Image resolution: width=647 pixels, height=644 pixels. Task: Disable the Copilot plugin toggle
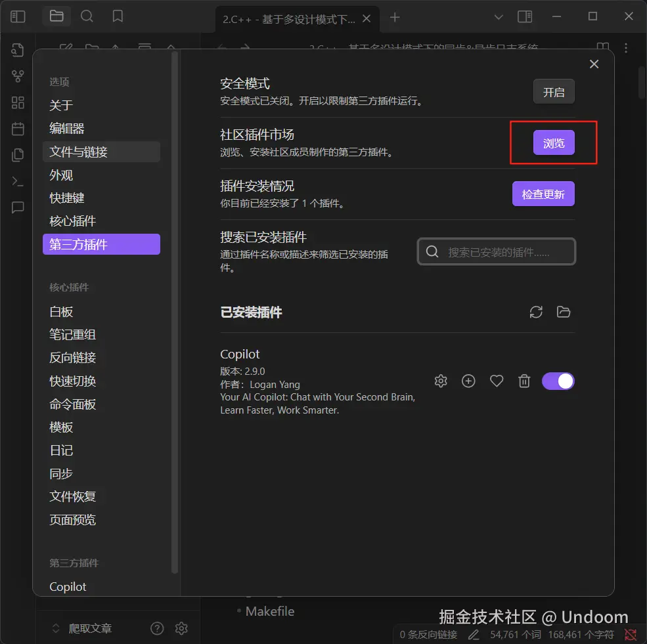pyautogui.click(x=558, y=381)
